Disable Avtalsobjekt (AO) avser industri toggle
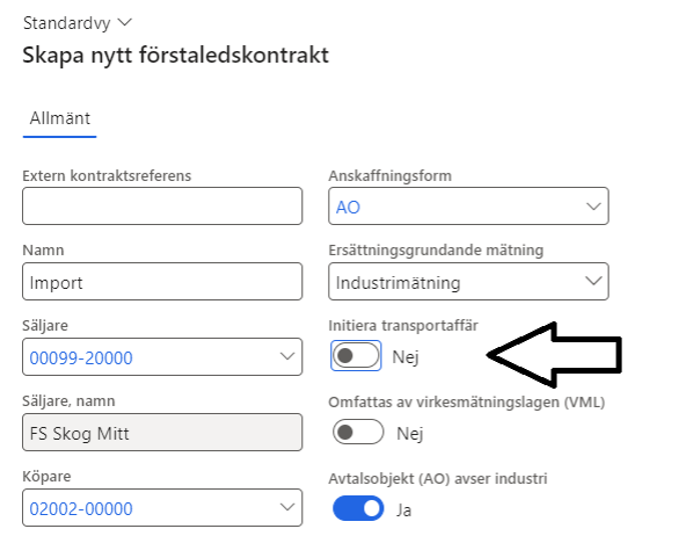The image size is (680, 536). point(358,508)
